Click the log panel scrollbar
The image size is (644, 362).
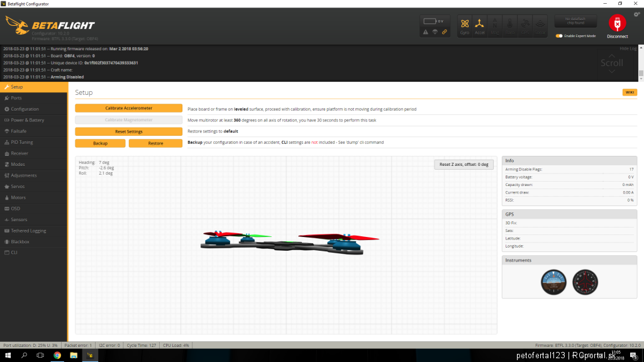[641, 63]
